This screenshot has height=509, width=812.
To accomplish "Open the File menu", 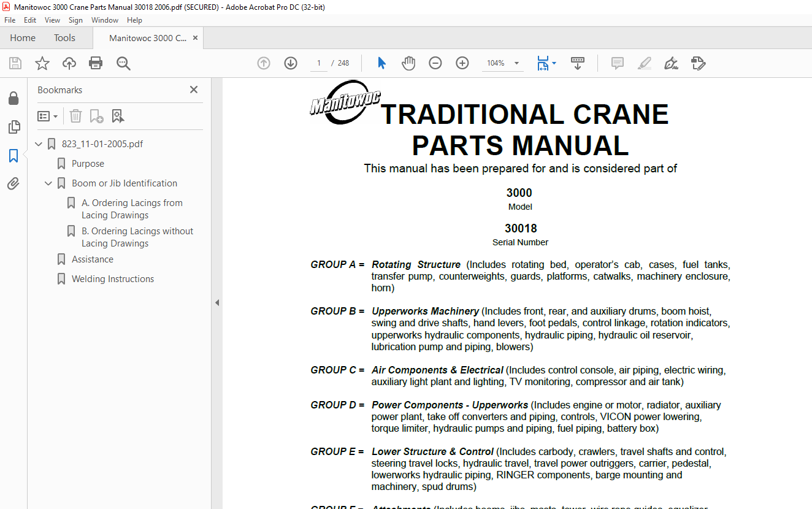I will (x=10, y=20).
